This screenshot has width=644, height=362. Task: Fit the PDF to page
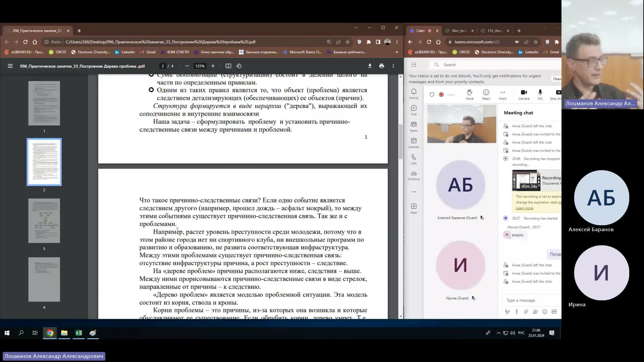pos(228,66)
